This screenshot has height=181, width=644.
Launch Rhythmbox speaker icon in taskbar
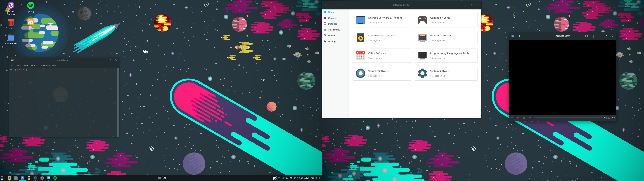pyautogui.click(x=29, y=178)
